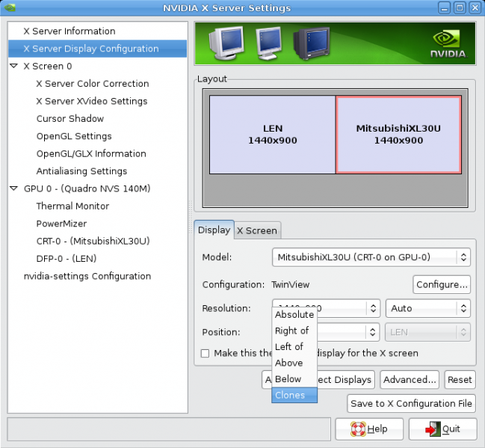This screenshot has height=448, width=485.
Task: Select the LEN 1440x900 display in layout
Action: [273, 135]
